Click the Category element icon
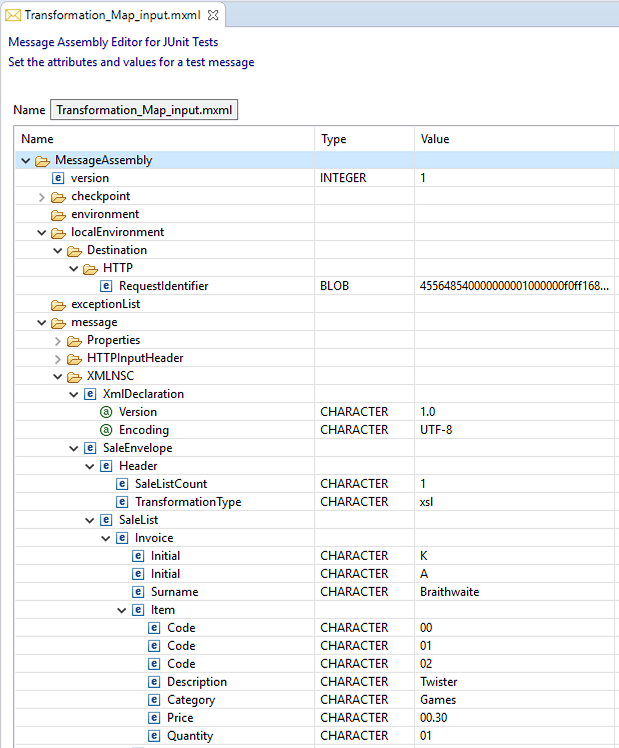 click(x=154, y=700)
